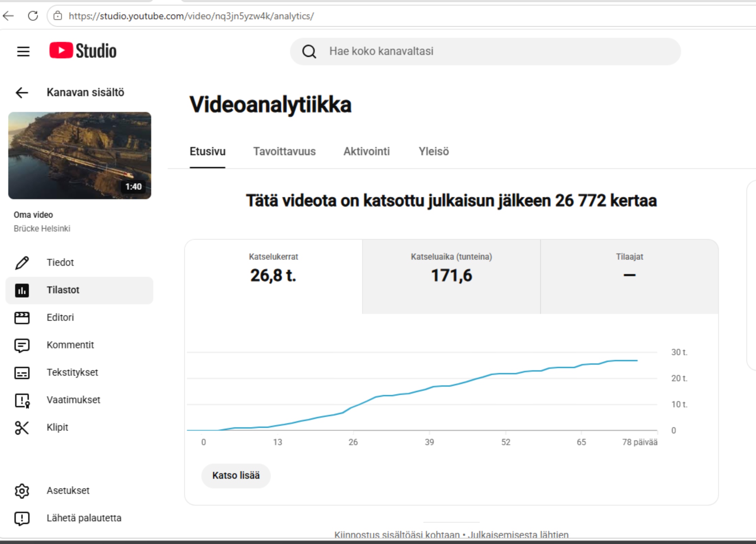Select Tilastot in the sidebar
Viewport: 756px width, 544px height.
79,291
